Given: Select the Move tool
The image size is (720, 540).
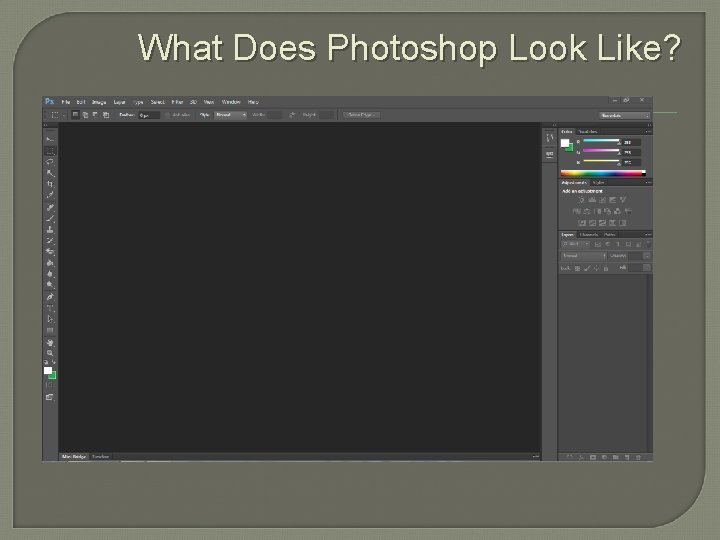Looking at the screenshot, I should pyautogui.click(x=50, y=139).
